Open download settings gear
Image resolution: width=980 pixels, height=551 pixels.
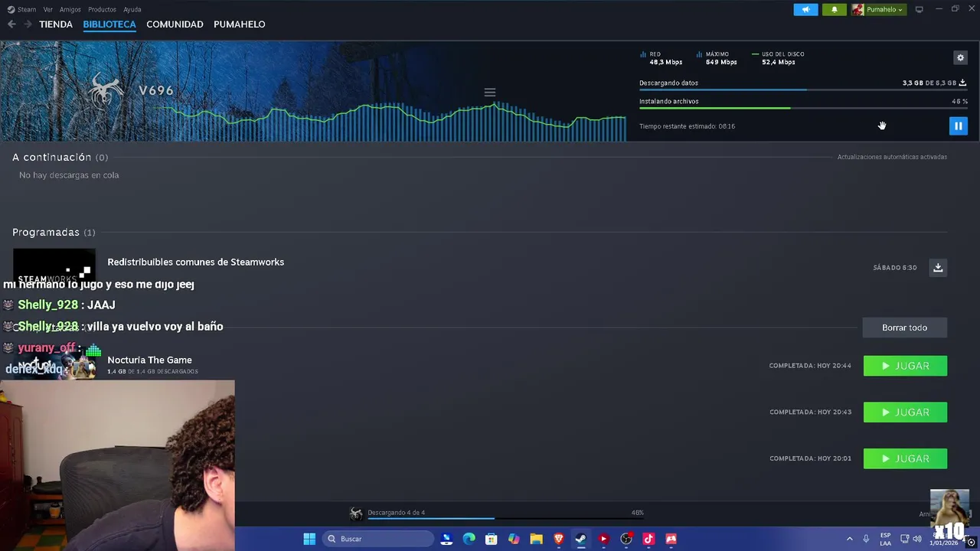tap(960, 57)
